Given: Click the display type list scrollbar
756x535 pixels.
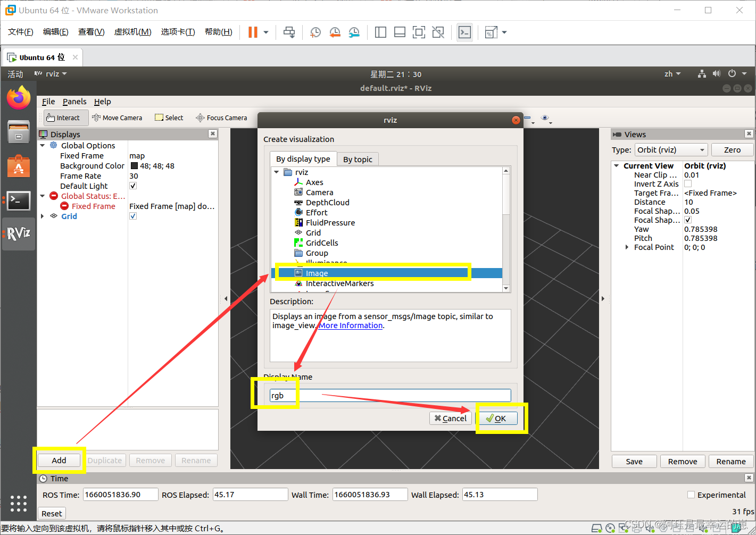Looking at the screenshot, I should click(506, 229).
